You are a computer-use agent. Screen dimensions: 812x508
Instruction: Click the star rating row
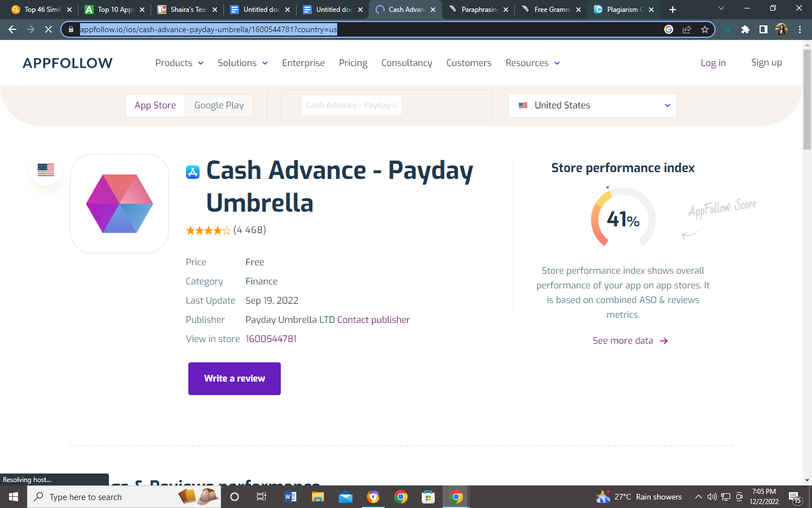208,230
